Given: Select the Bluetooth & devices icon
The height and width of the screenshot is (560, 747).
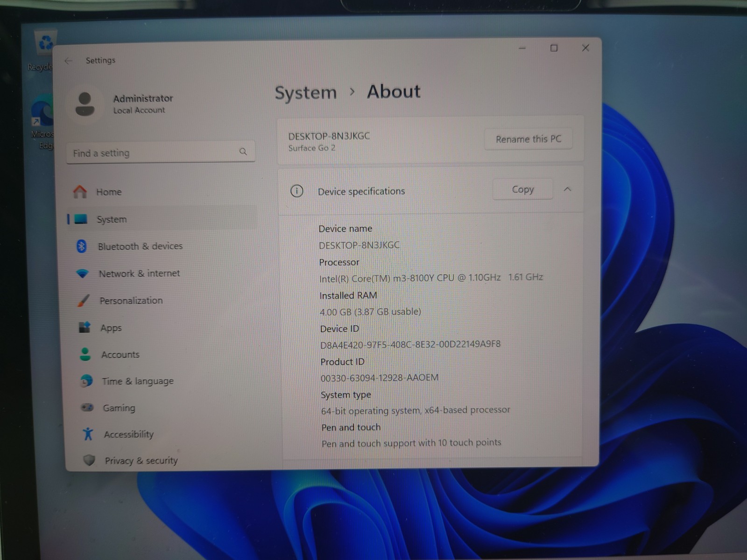Looking at the screenshot, I should [x=82, y=246].
